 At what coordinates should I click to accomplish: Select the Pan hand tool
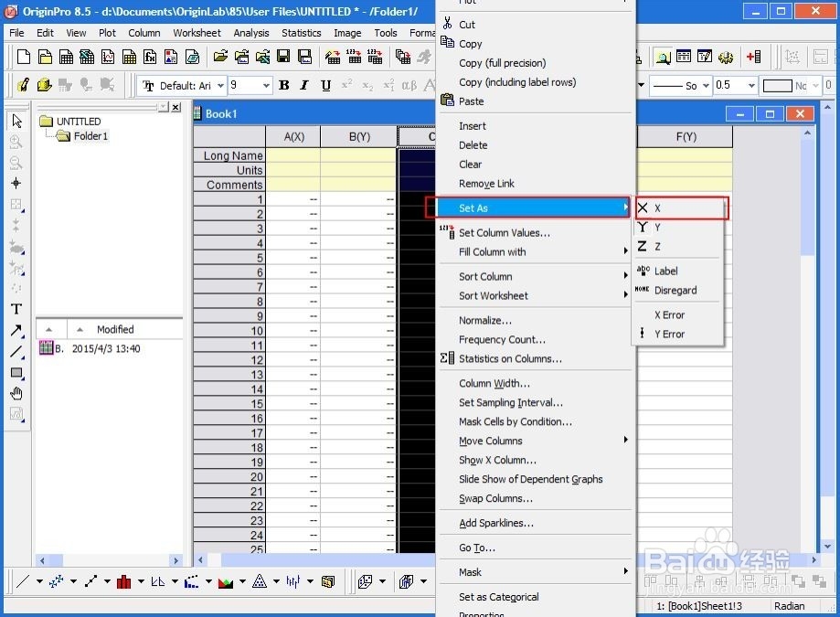coord(16,394)
